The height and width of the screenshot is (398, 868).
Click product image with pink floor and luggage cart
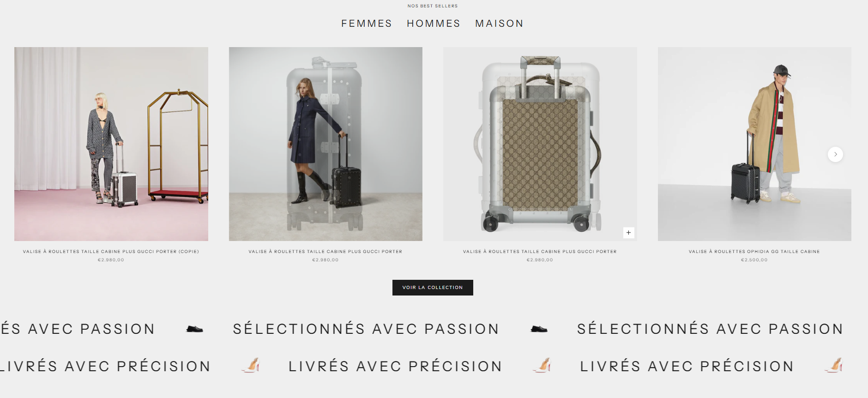111,144
